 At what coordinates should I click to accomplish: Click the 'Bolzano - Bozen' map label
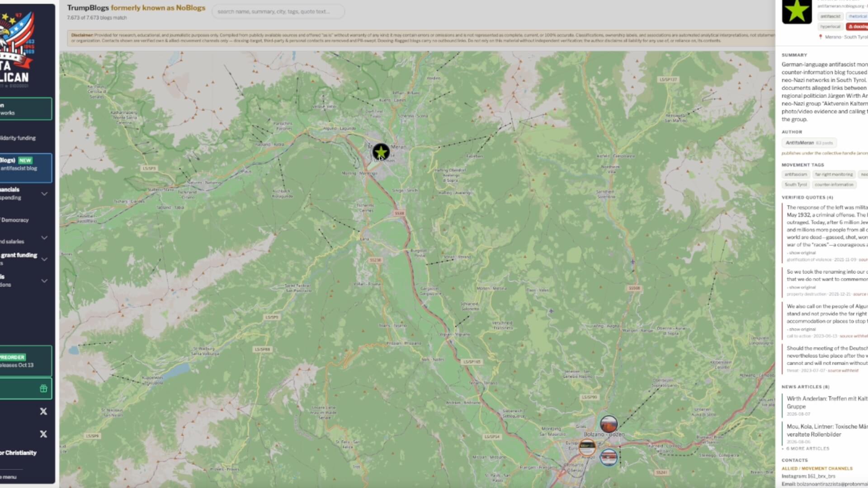click(604, 435)
